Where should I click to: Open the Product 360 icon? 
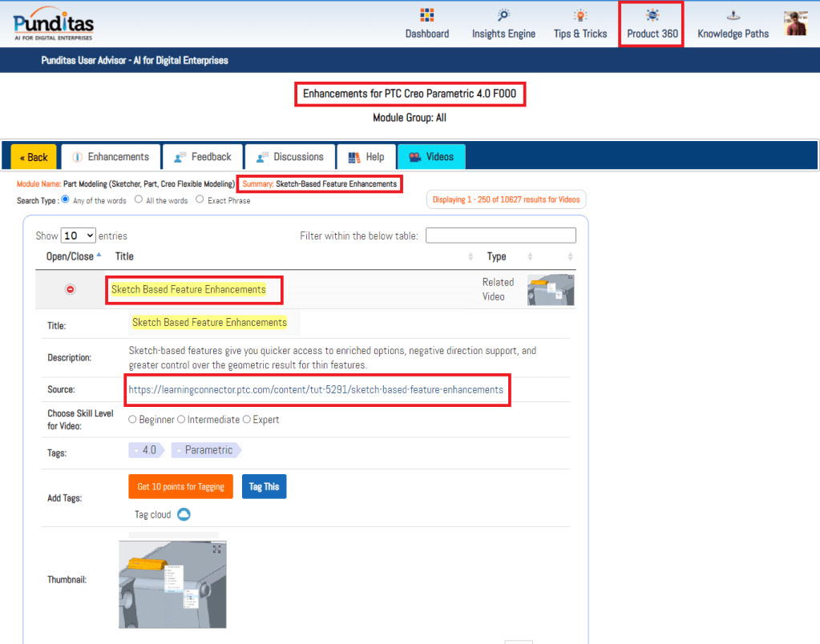point(652,15)
